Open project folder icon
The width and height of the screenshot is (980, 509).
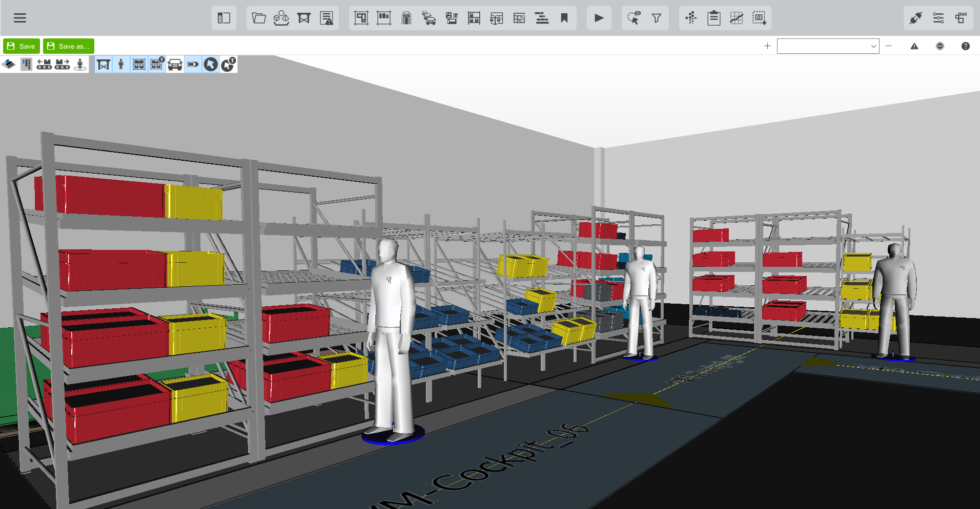click(259, 18)
